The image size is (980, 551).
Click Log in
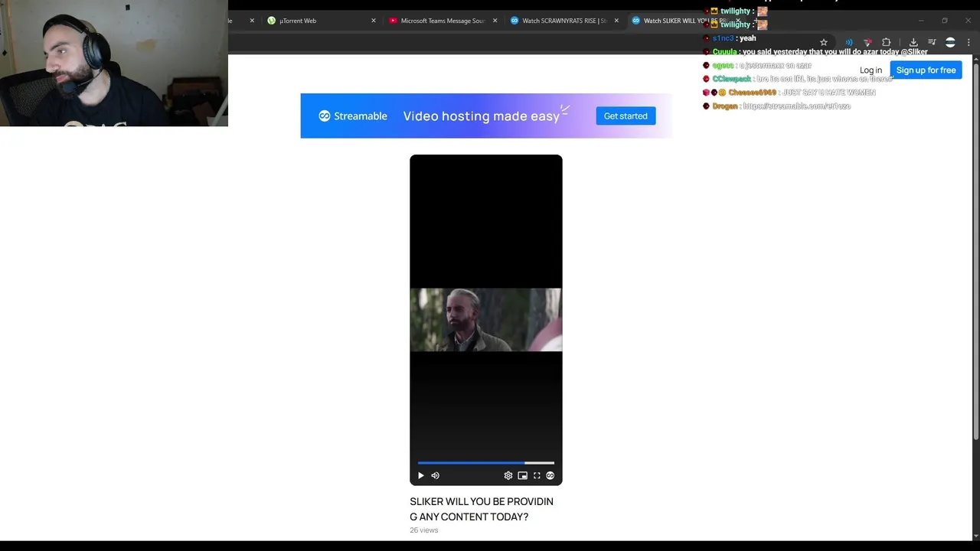click(871, 70)
